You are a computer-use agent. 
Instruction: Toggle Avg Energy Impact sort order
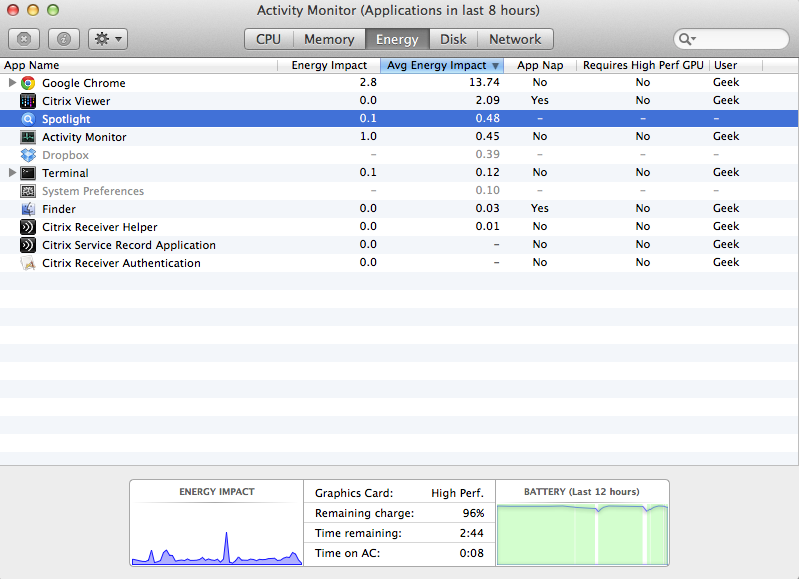[x=442, y=65]
